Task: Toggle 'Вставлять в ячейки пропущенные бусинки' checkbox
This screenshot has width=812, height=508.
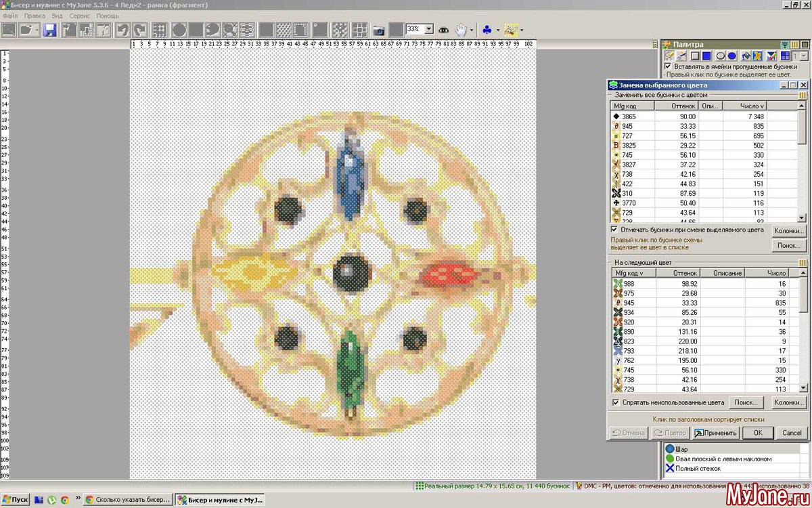Action: (668, 66)
